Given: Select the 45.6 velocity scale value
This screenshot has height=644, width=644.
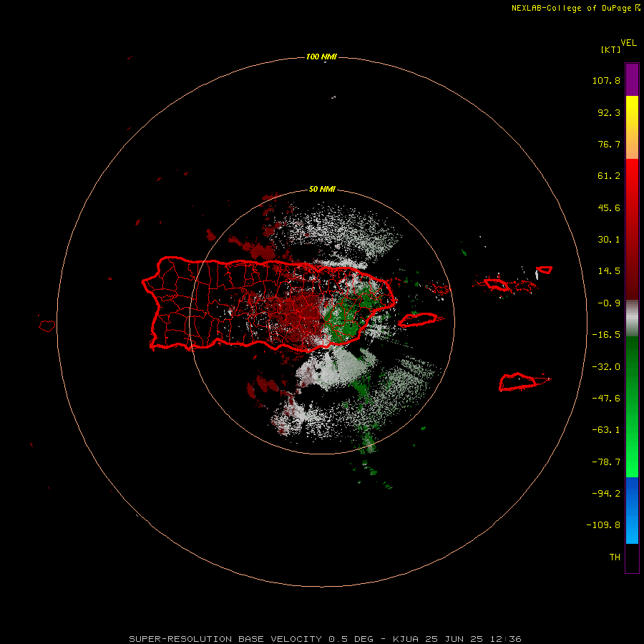Looking at the screenshot, I should pos(609,208).
